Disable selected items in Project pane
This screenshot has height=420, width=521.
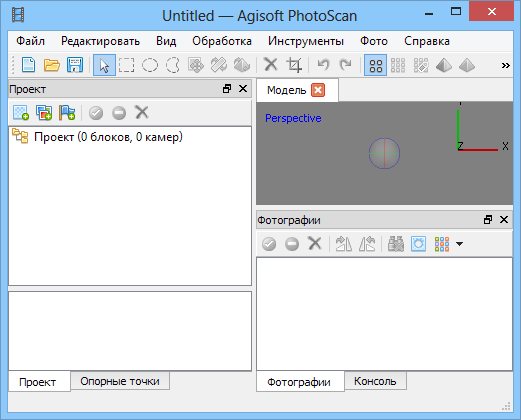[119, 113]
